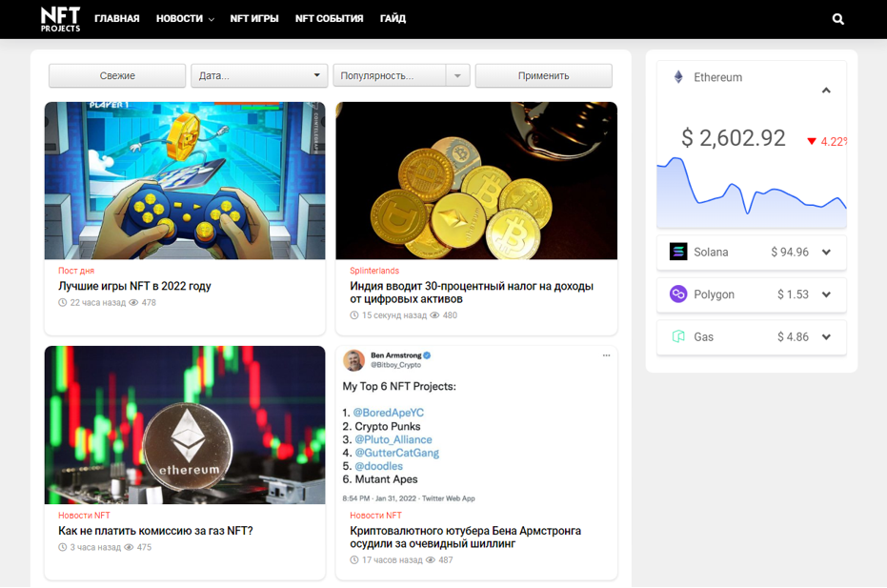Click the '$ 1.53' Polygon price
The image size is (887, 588).
click(793, 294)
